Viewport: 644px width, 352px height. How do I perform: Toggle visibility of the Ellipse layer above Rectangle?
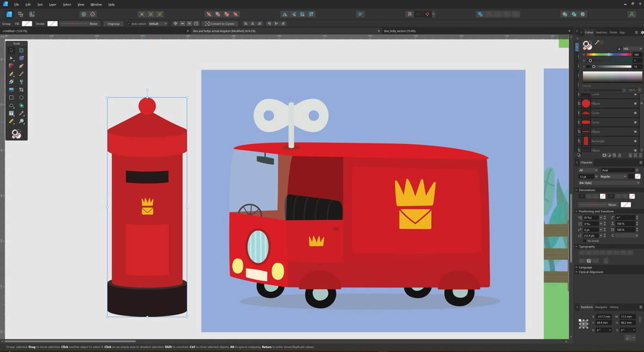[x=635, y=132]
